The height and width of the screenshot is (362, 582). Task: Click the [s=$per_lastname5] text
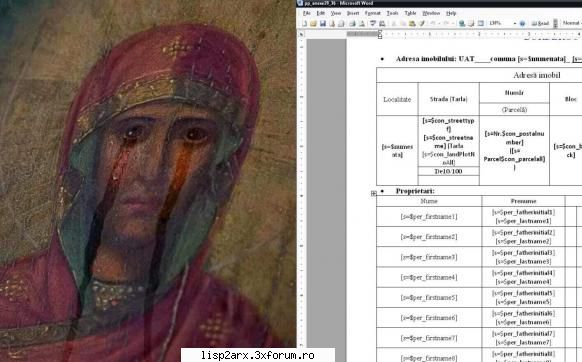pyautogui.click(x=523, y=302)
